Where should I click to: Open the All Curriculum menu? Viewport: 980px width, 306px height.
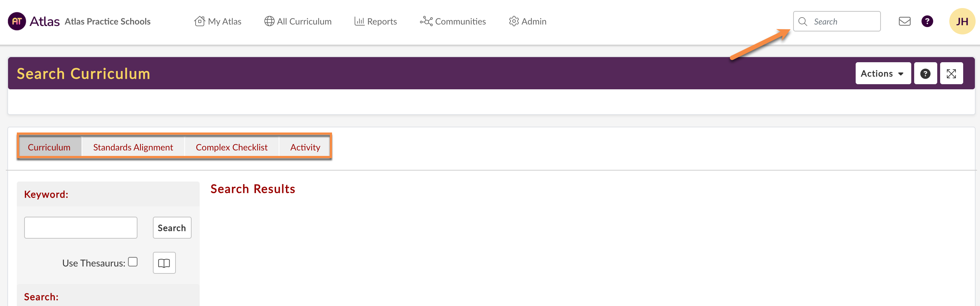(x=298, y=22)
